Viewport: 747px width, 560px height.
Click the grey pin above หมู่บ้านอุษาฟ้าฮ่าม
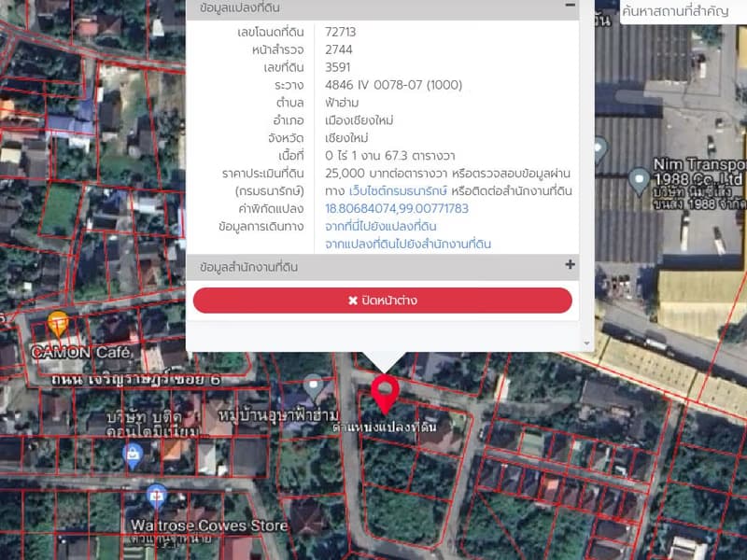click(x=313, y=386)
